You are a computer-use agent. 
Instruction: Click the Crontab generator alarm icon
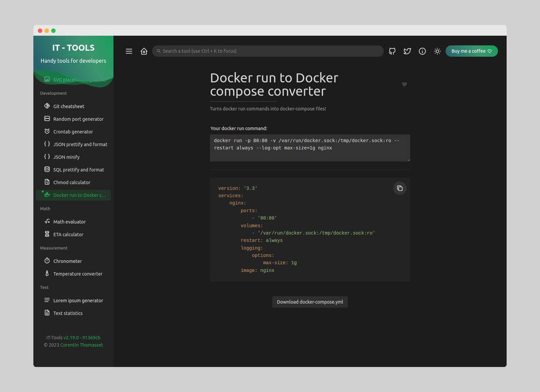[47, 131]
